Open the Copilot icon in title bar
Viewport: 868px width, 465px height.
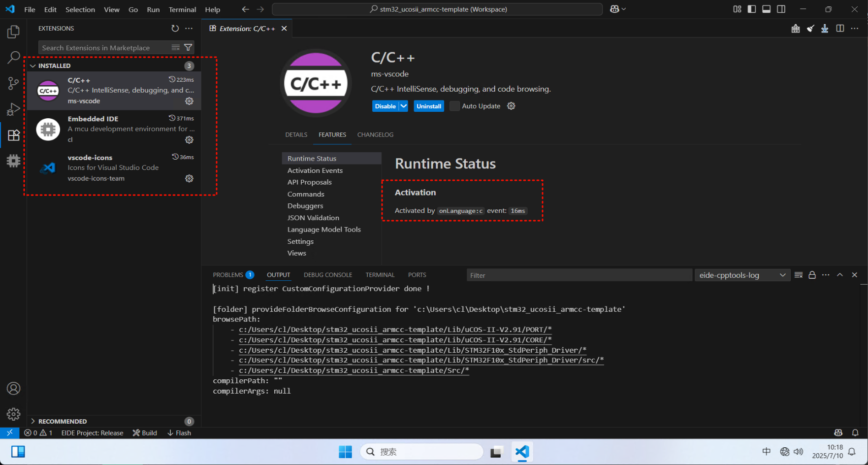pyautogui.click(x=614, y=9)
